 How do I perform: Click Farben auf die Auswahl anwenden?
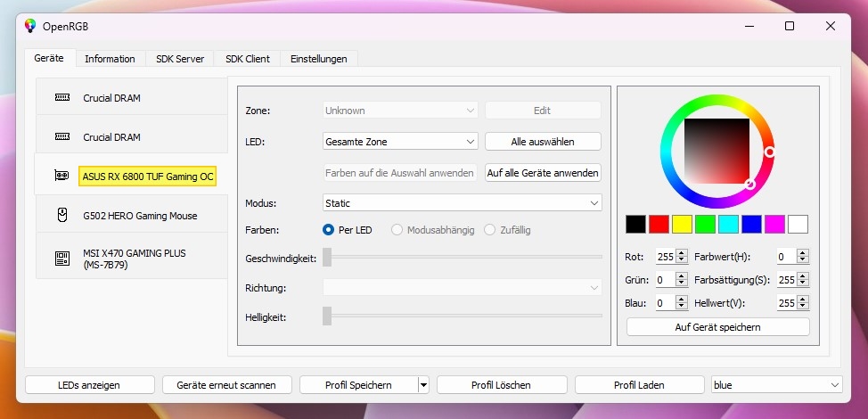[399, 173]
